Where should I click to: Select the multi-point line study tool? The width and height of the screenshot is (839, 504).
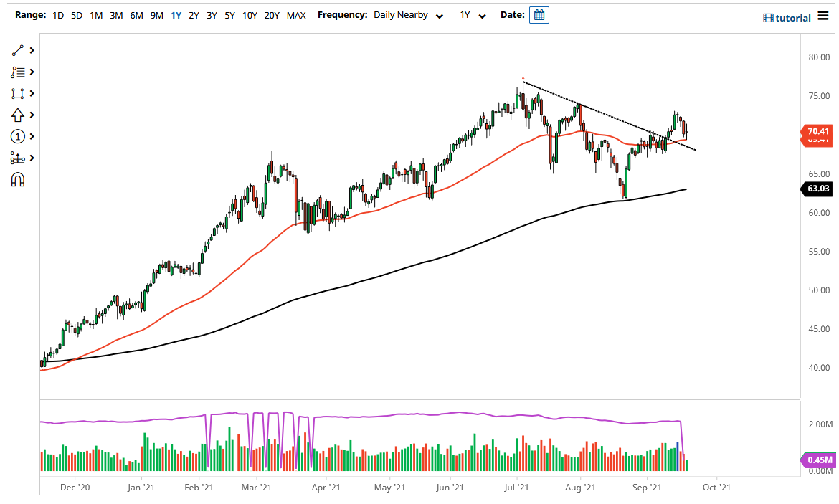point(17,72)
